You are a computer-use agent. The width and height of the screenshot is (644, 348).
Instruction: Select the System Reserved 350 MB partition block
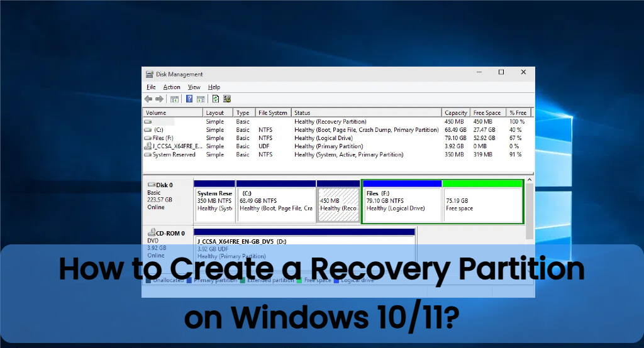click(x=214, y=201)
